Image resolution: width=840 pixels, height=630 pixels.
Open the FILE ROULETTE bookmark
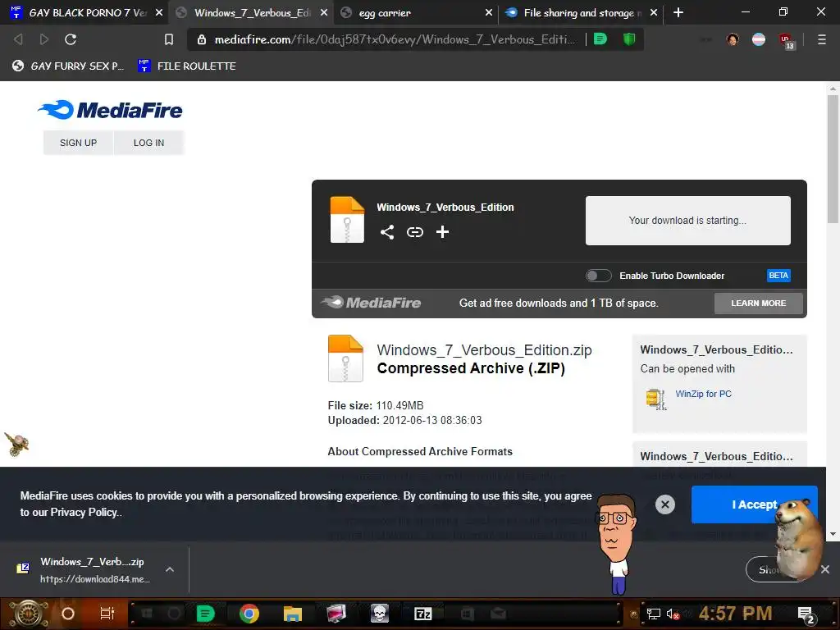[187, 66]
